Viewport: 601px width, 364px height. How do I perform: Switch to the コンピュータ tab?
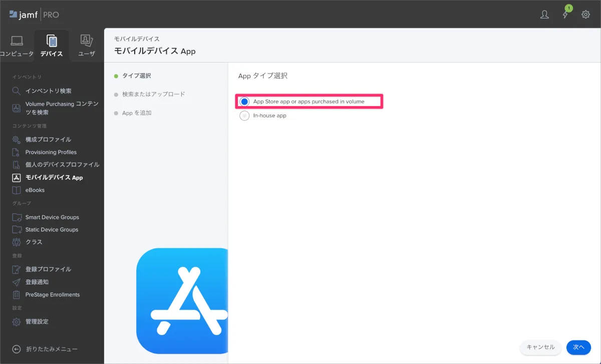(17, 46)
